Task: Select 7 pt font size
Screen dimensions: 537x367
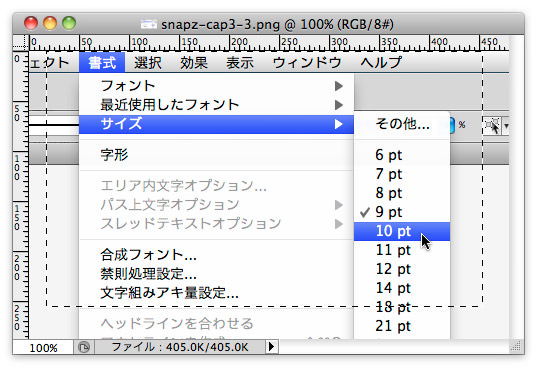Action: 402,174
